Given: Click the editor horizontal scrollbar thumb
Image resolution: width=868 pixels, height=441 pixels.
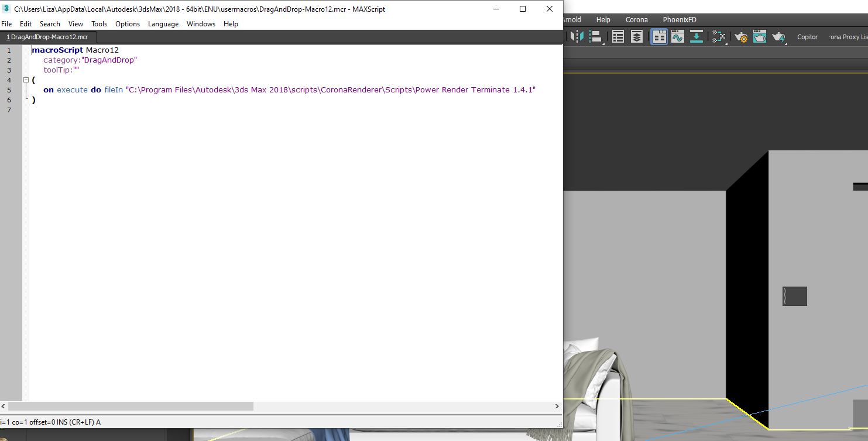Looking at the screenshot, I should point(131,406).
